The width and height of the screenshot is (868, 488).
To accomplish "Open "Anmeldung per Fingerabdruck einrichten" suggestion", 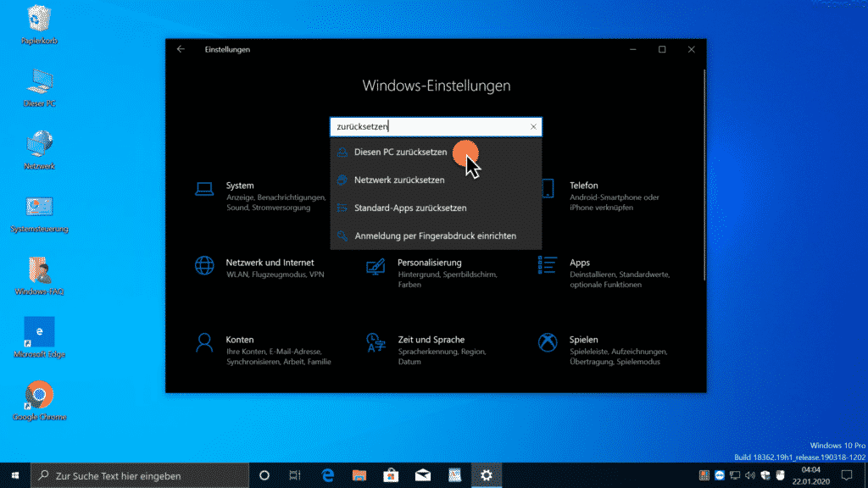I will pos(436,236).
